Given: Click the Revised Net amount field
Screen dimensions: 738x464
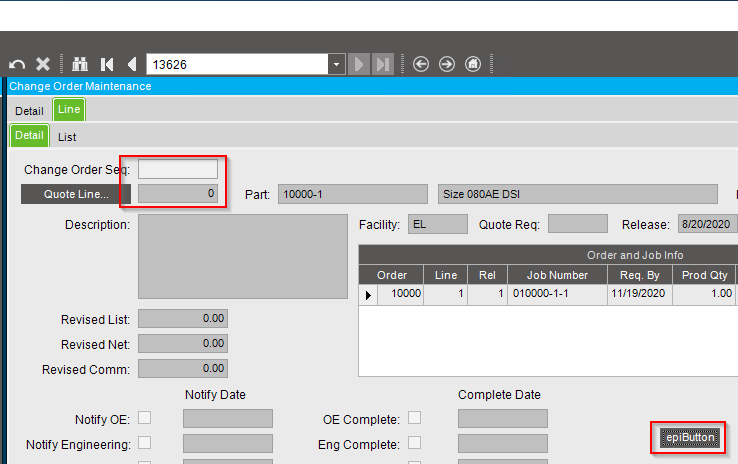Looking at the screenshot, I should (183, 344).
